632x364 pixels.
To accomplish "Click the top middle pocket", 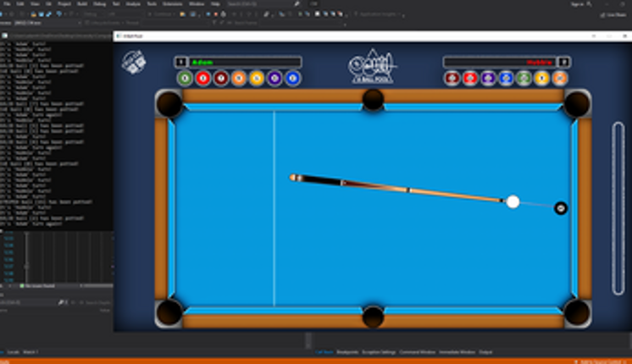I will pyautogui.click(x=373, y=99).
